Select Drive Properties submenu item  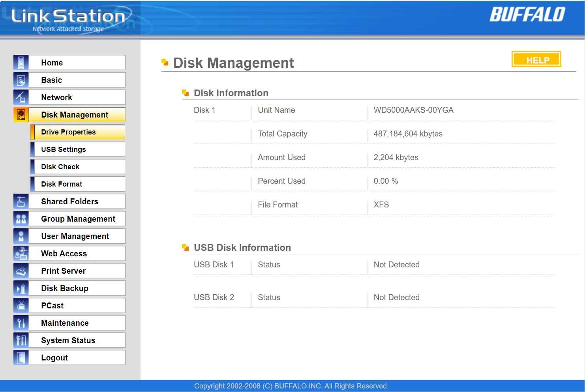pos(78,132)
